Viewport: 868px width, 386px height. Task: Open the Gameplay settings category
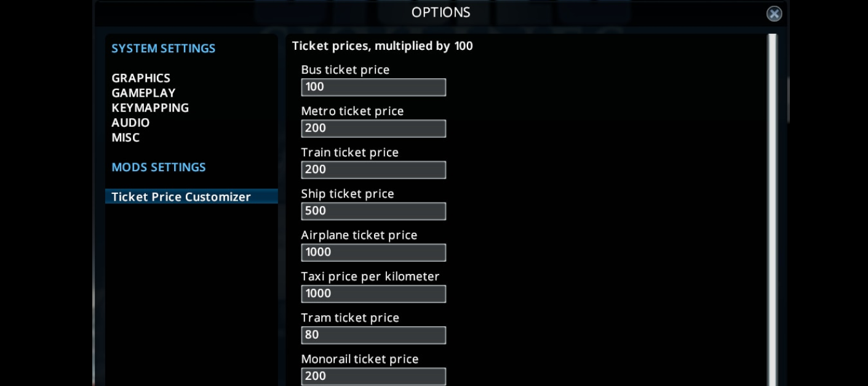pos(143,93)
